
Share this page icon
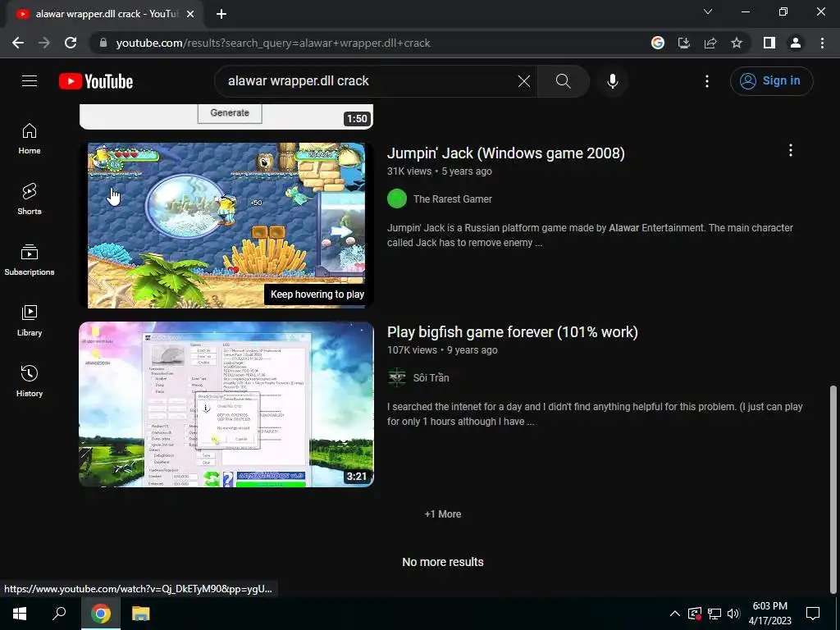click(x=710, y=43)
